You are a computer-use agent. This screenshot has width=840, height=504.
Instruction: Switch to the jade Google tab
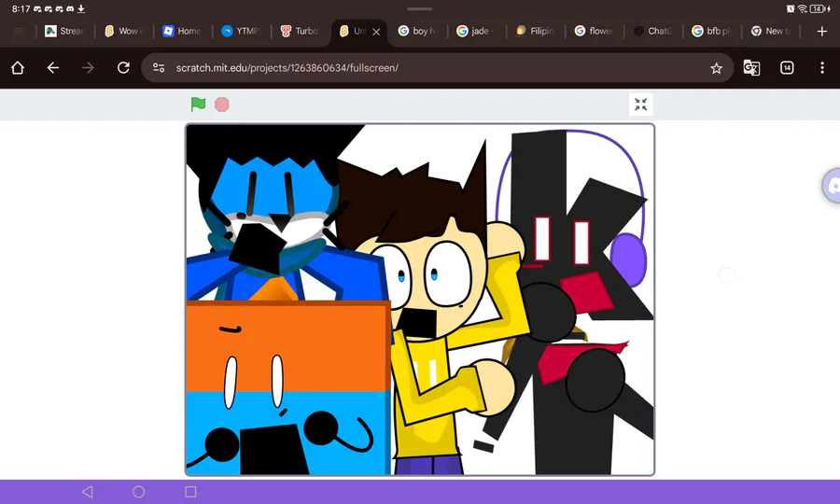(x=476, y=31)
